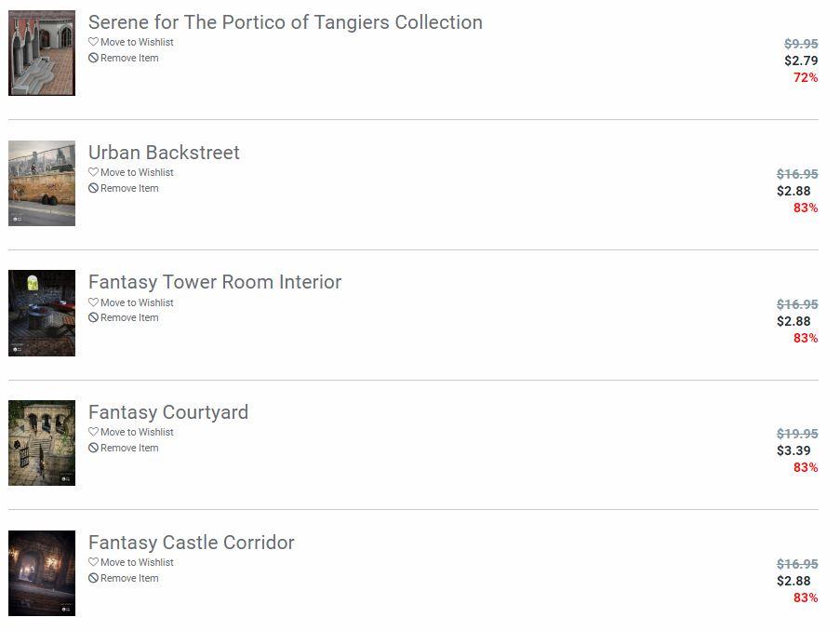The height and width of the screenshot is (631, 840).
Task: Click the Fantasy Castle Corridor thumbnail image
Action: click(42, 573)
